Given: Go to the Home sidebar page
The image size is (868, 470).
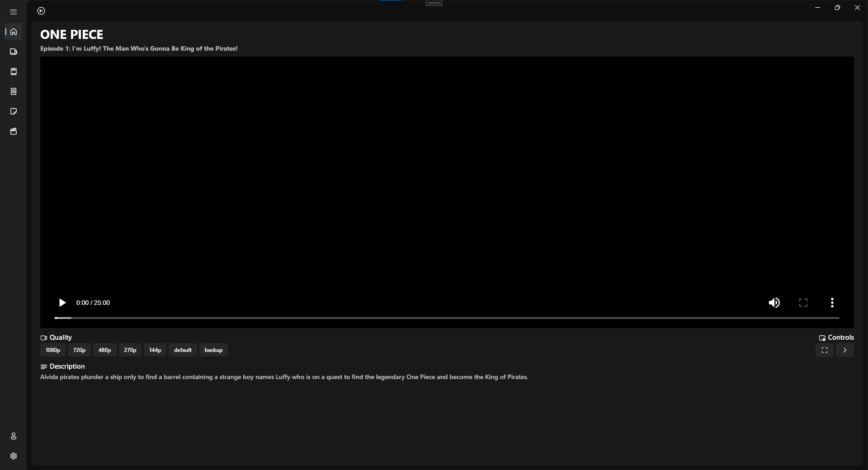Looking at the screenshot, I should tap(14, 32).
